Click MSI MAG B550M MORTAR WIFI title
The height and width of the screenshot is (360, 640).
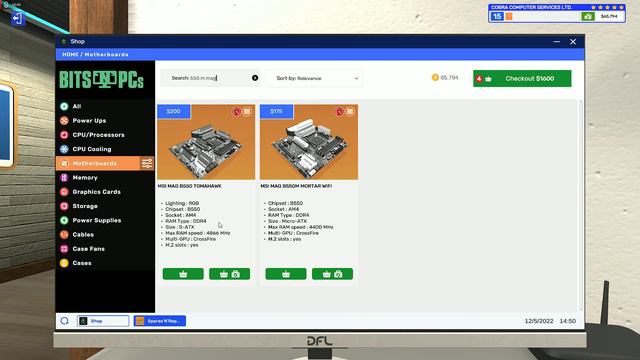[x=296, y=186]
